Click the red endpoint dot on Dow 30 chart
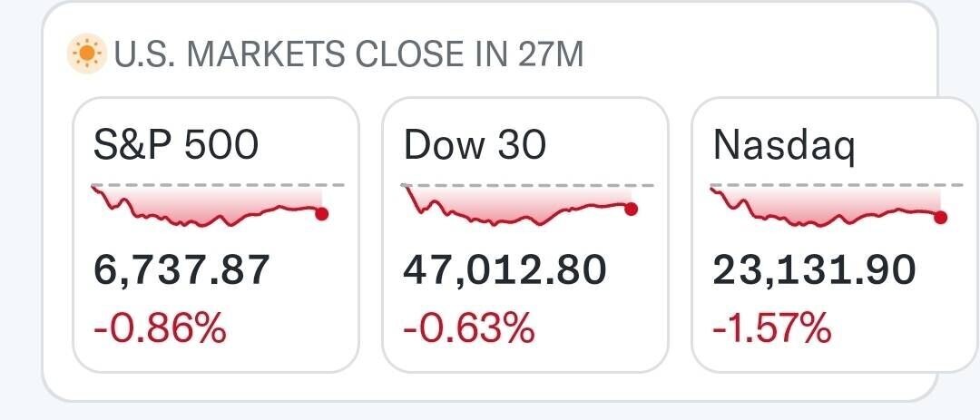The height and width of the screenshot is (420, 980). point(632,209)
